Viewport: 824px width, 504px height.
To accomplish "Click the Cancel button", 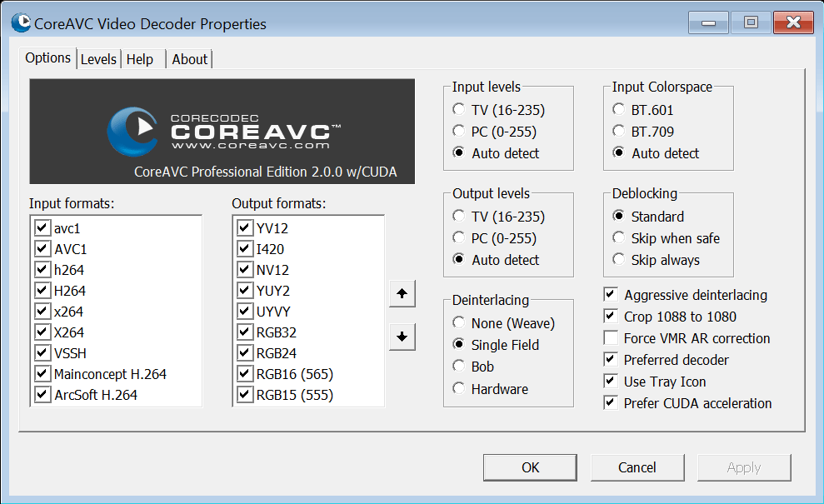I will pos(637,467).
